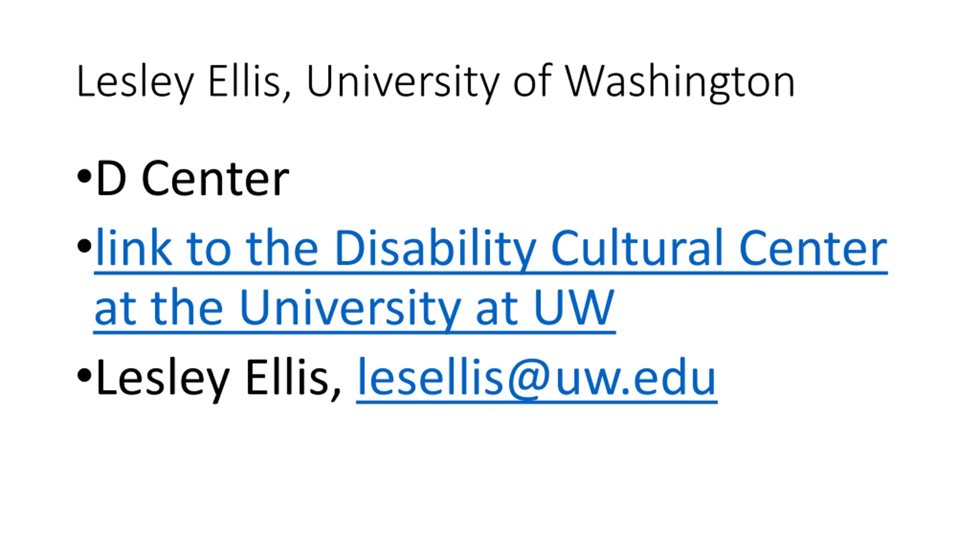Select the bullet point before "D Center"
Image resolution: width=980 pixels, height=551 pixels.
point(84,177)
